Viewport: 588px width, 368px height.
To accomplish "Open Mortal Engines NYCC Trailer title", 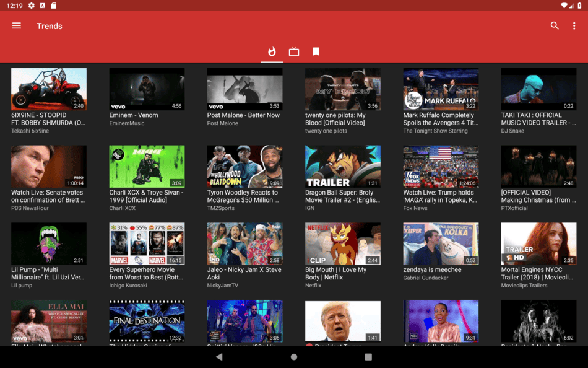I will point(537,273).
